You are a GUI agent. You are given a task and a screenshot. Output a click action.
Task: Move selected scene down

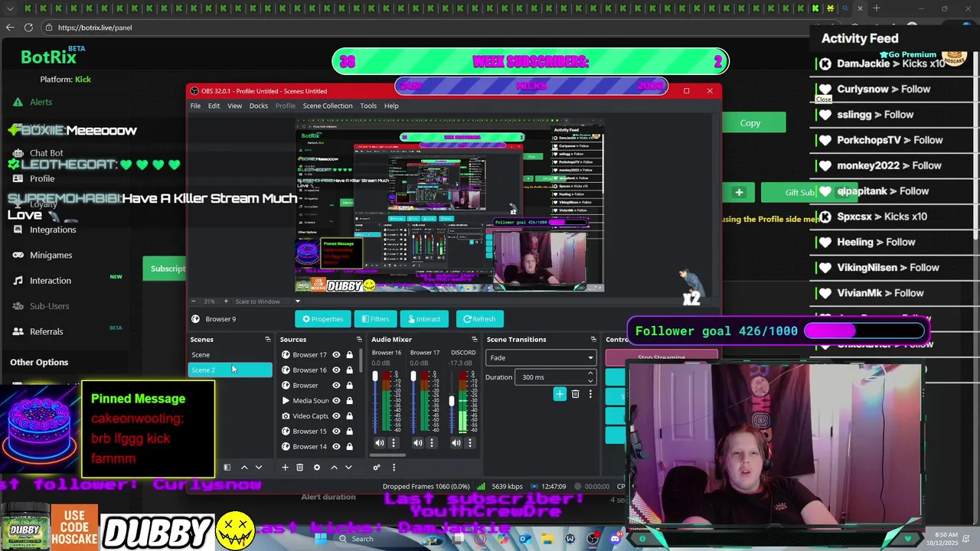pyautogui.click(x=259, y=468)
